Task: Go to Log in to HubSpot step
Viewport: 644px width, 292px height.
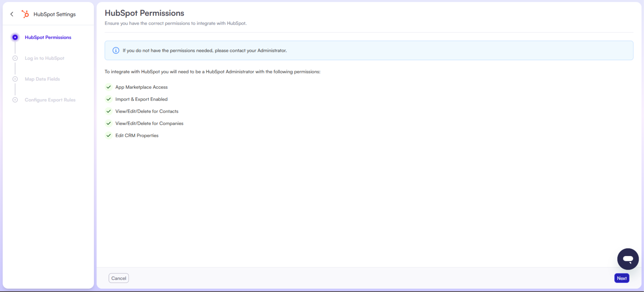Action: coord(45,58)
